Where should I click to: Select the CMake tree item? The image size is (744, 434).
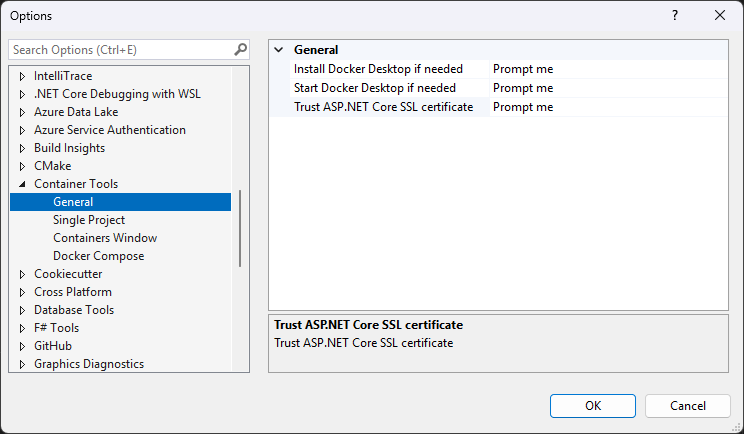click(53, 166)
